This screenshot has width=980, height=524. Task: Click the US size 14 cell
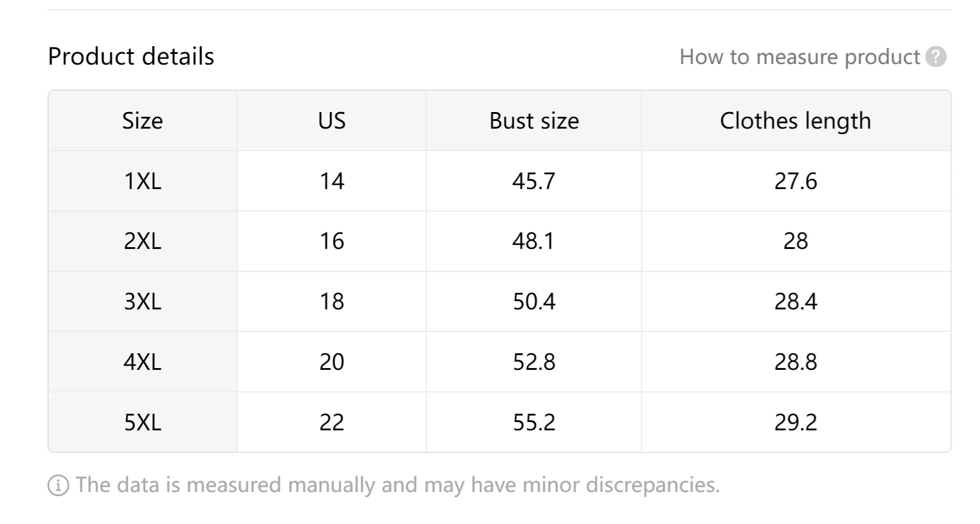[x=331, y=181]
